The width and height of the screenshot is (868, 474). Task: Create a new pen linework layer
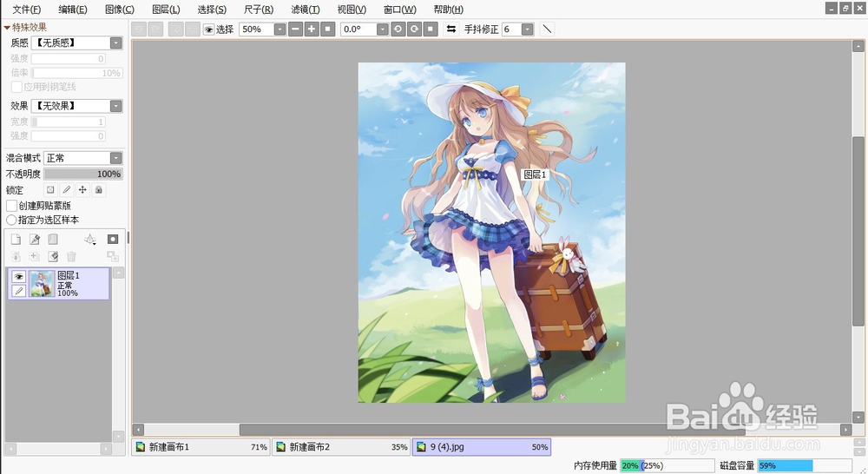click(35, 240)
